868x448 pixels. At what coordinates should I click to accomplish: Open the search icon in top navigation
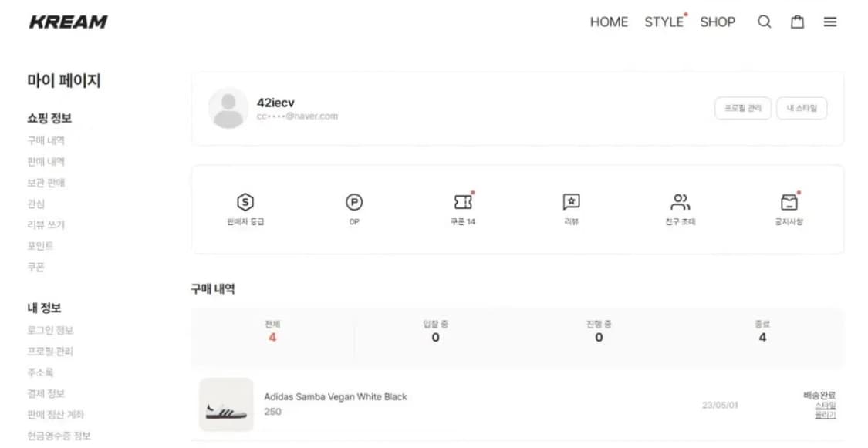click(764, 22)
